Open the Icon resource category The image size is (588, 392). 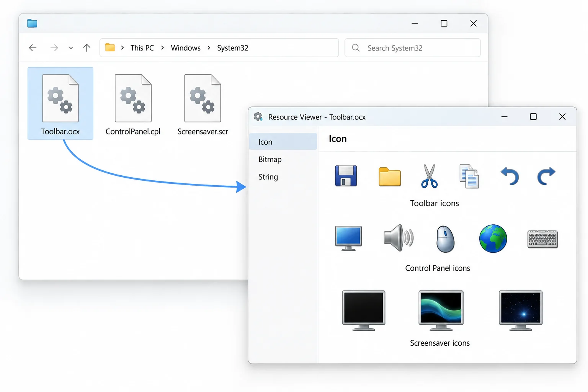283,142
